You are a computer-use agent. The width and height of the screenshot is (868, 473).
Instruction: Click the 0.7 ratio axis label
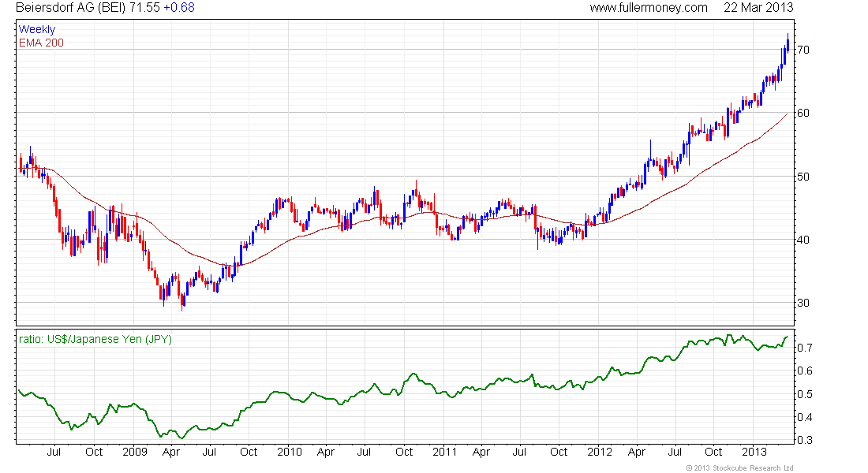[804, 348]
